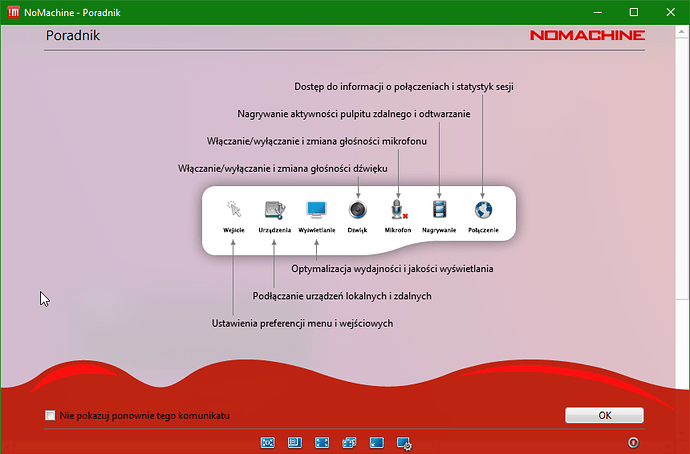Click the Dźwięk speaker icon
The image size is (690, 454).
[x=357, y=209]
